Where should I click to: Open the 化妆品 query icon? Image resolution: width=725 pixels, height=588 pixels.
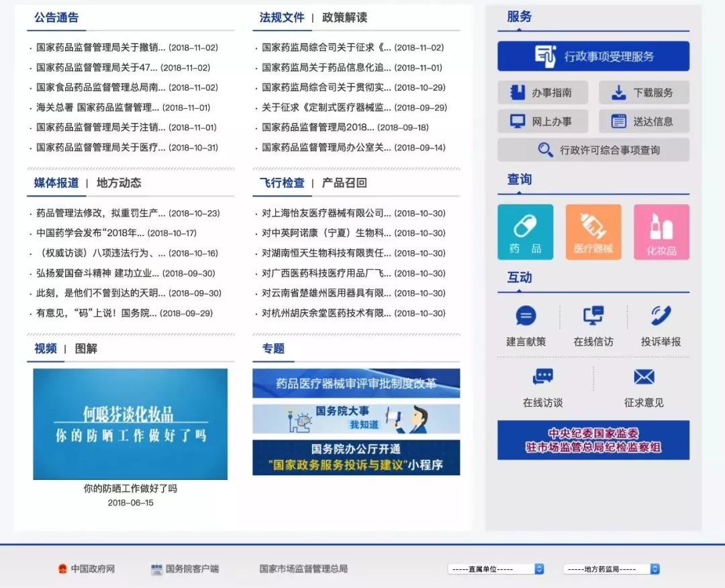tap(661, 231)
